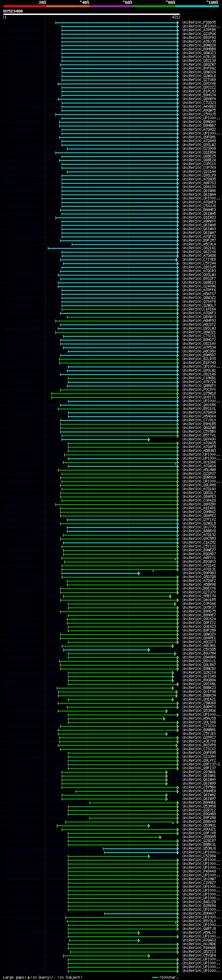Open the UniRef100_Q9SXV6 hit label
Image resolution: width=222 pixels, height=980 pixels.
[199, 84]
